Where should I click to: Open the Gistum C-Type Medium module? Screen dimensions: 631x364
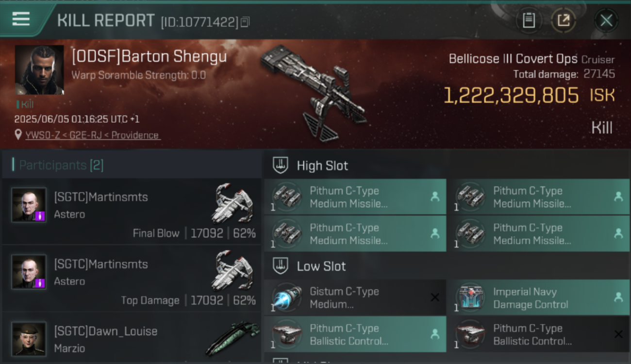[x=355, y=298]
